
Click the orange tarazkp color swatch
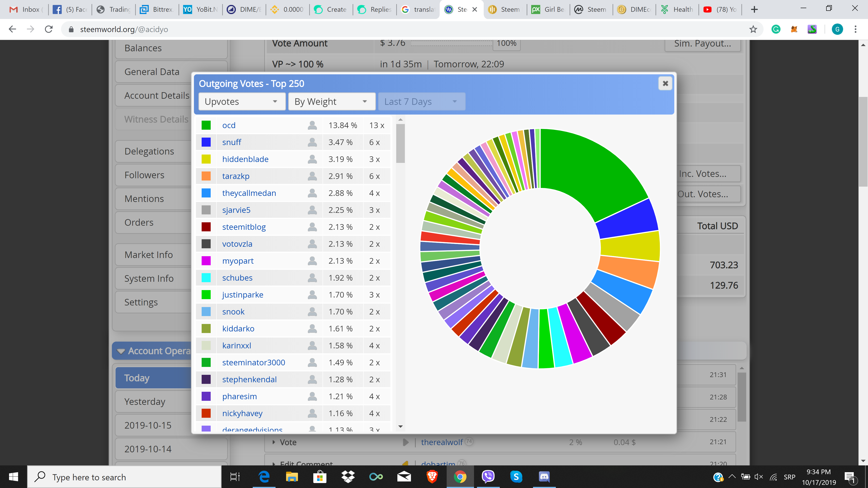206,176
